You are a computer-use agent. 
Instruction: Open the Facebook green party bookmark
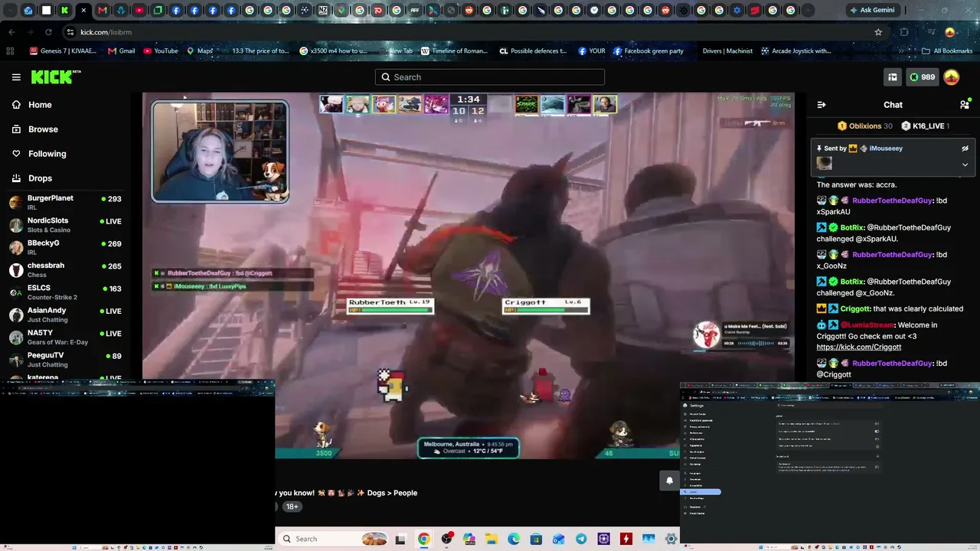click(x=648, y=51)
